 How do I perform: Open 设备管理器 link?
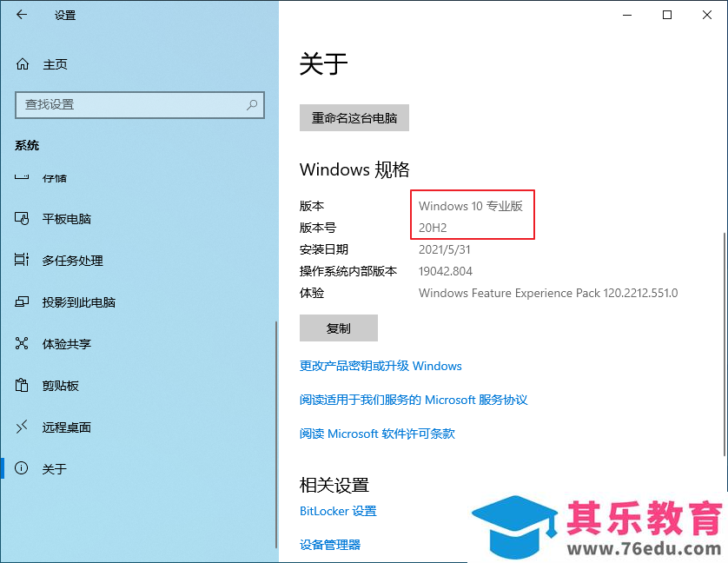(330, 545)
